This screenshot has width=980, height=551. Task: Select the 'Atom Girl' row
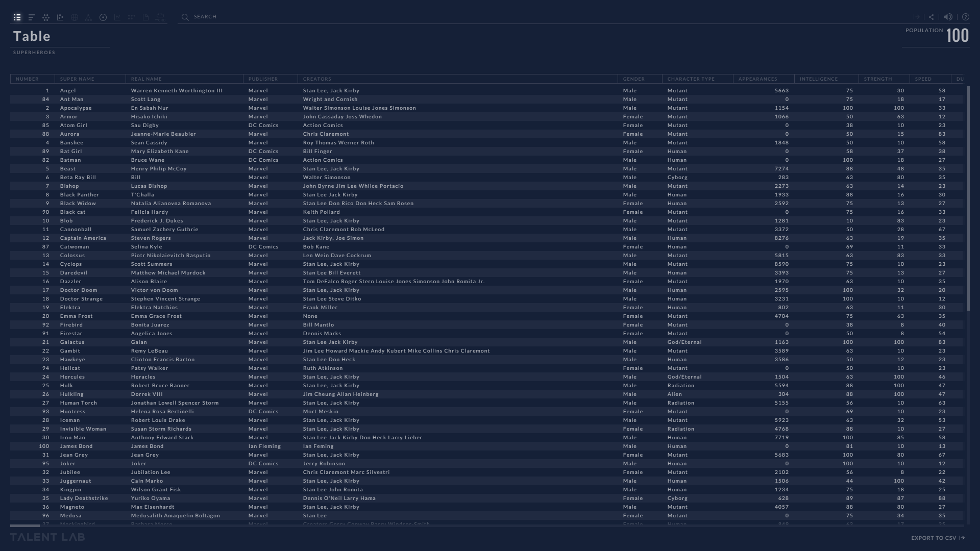pos(486,126)
